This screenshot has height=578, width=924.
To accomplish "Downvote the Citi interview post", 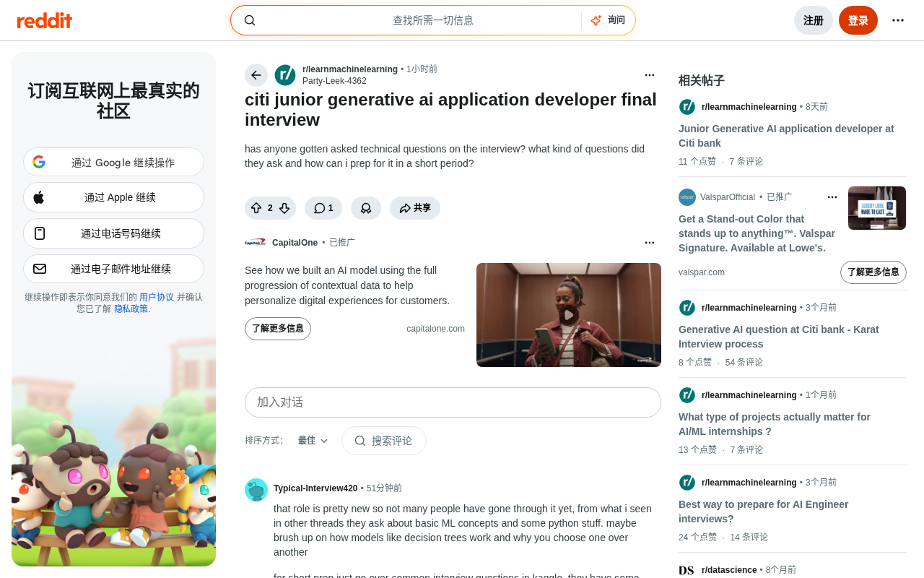I will point(284,208).
